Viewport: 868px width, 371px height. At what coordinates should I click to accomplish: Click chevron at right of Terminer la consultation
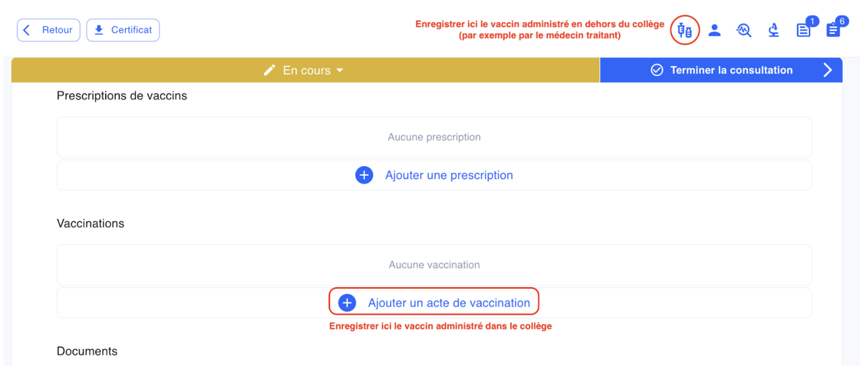click(828, 70)
